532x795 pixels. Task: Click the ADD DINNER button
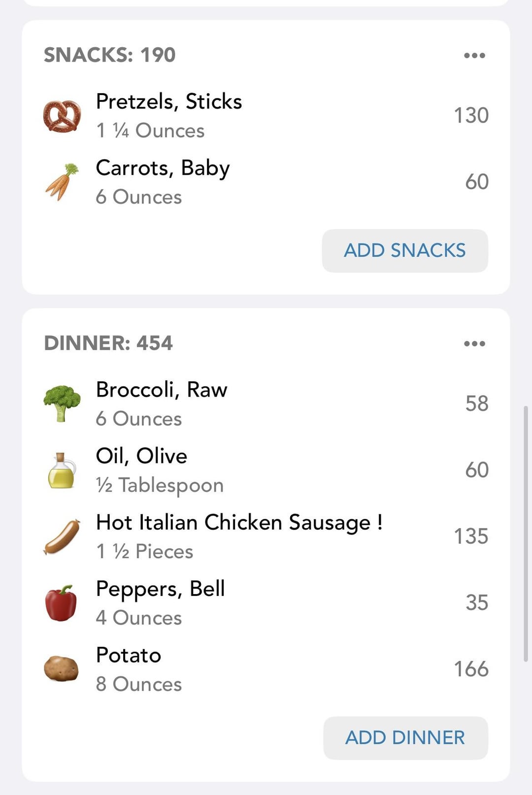point(405,738)
